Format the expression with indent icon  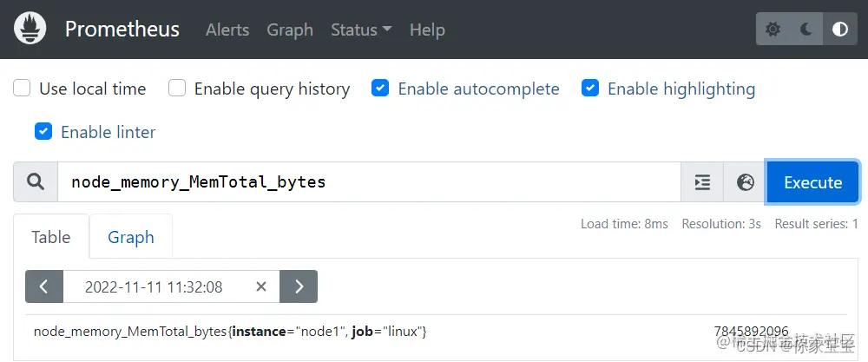[702, 182]
